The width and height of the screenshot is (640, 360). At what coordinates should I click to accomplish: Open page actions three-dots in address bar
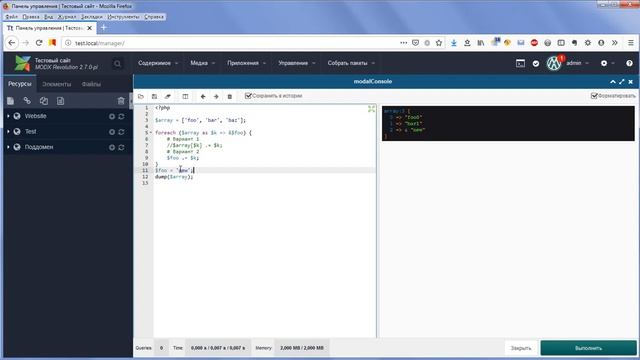(x=403, y=43)
